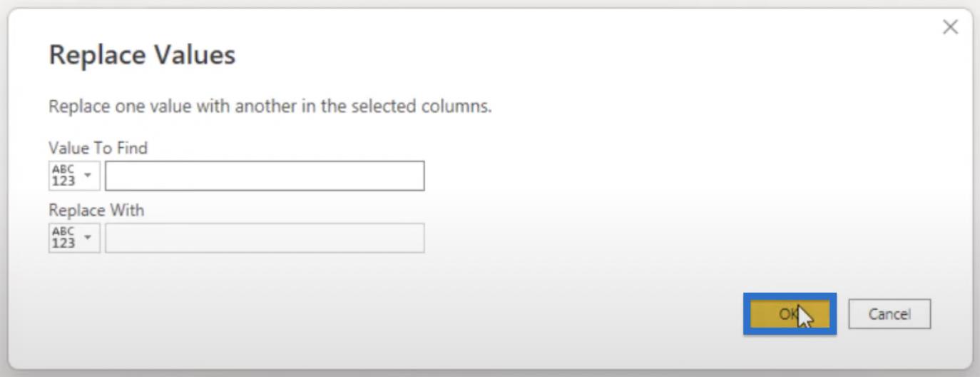Close the Replace Values dialog with the X
The height and width of the screenshot is (377, 980).
[950, 27]
